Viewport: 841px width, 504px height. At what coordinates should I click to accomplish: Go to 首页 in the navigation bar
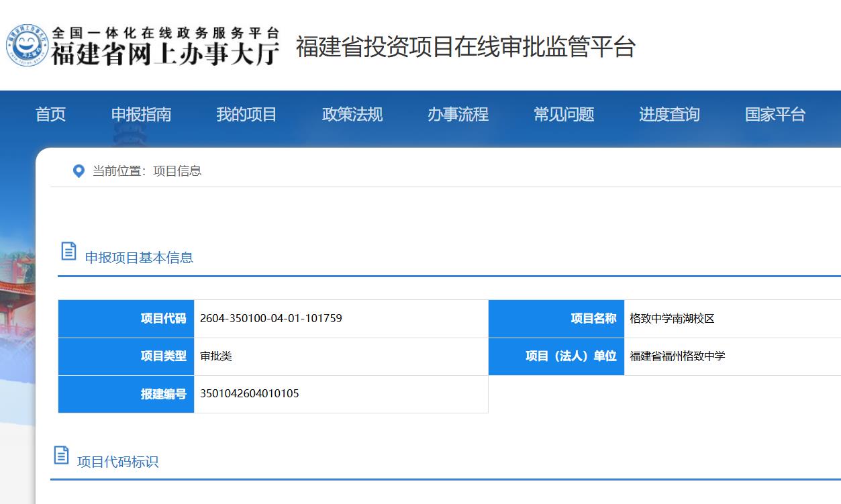click(50, 115)
